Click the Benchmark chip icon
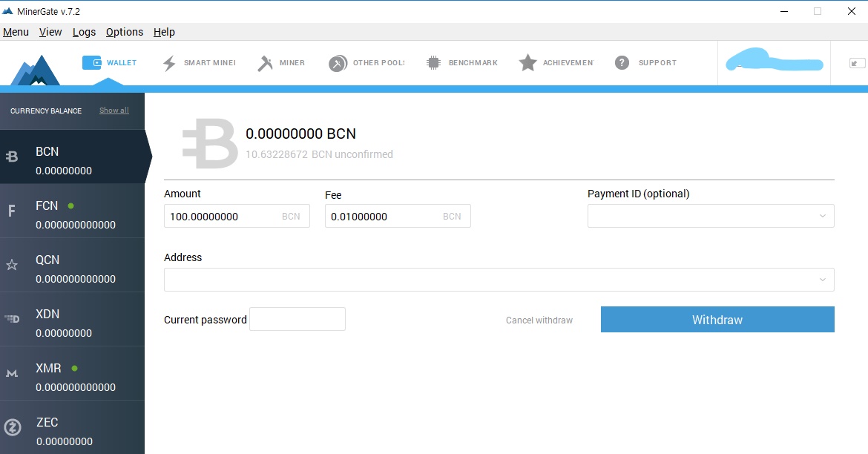868x454 pixels. tap(433, 62)
